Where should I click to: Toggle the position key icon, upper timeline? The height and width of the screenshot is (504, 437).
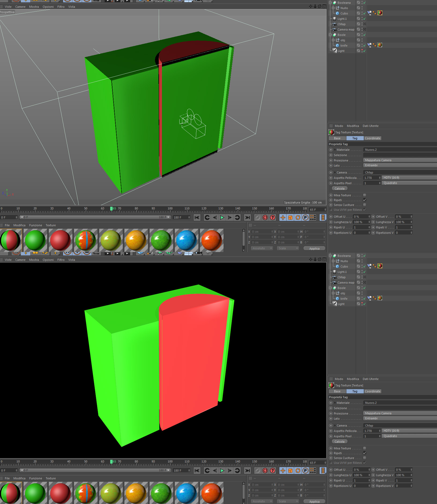[283, 217]
